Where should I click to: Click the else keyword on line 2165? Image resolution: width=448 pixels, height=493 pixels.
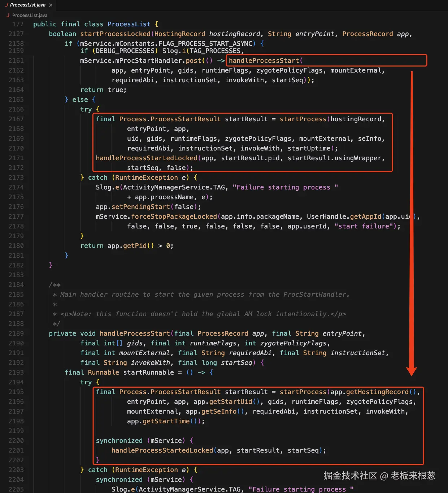[80, 100]
